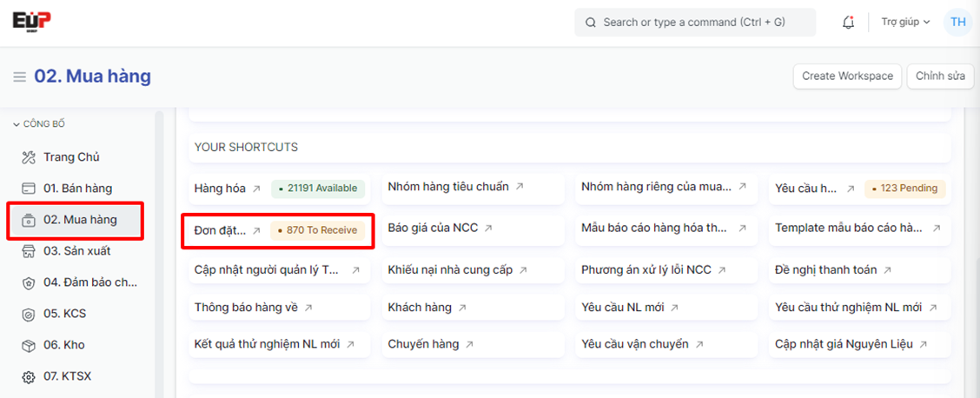980x398 pixels.
Task: Click the EUP logo in header
Action: point(31,21)
